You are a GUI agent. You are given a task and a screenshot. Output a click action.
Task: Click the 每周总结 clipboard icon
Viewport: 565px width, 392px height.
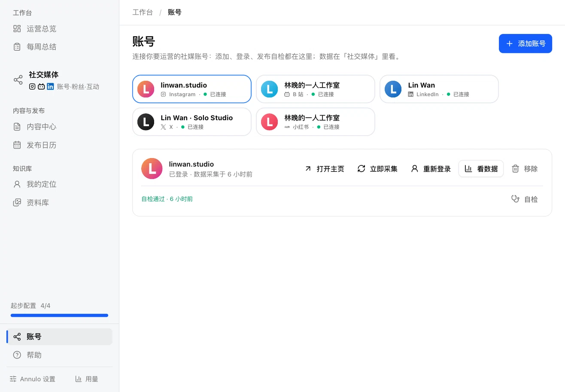17,47
